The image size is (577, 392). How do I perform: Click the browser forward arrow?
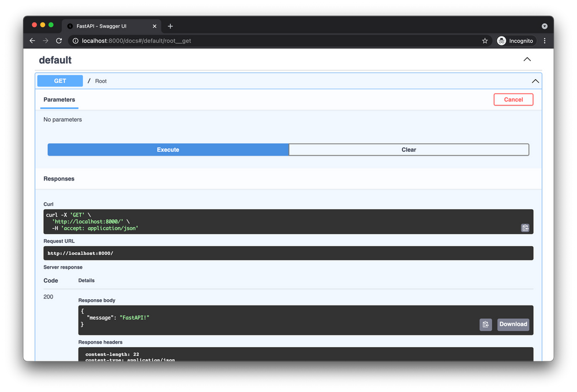pos(46,40)
